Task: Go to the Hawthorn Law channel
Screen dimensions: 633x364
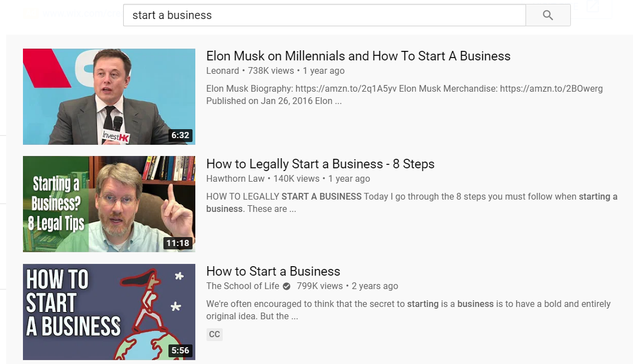Action: point(235,178)
